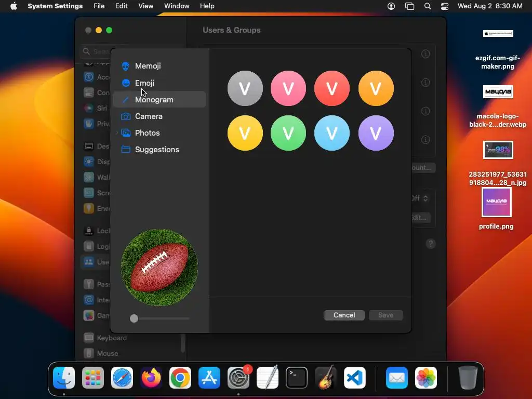This screenshot has width=532, height=399.
Task: Launch Safari from the Dock
Action: (x=122, y=378)
